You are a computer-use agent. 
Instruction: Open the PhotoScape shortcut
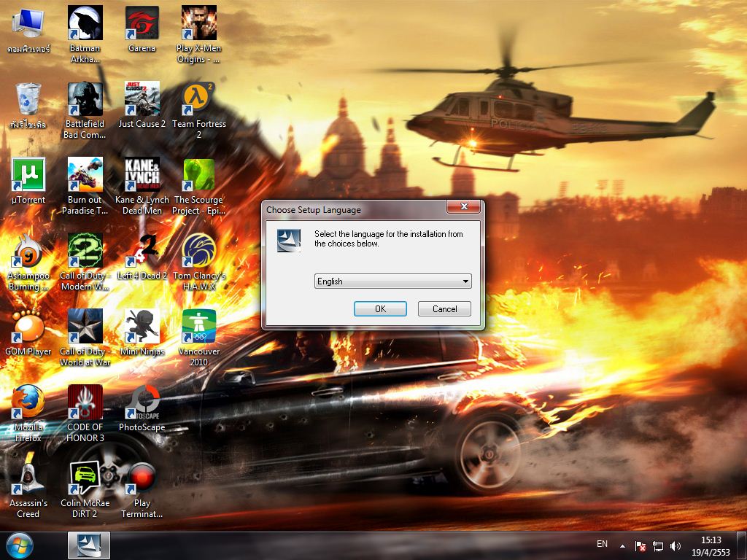click(142, 408)
